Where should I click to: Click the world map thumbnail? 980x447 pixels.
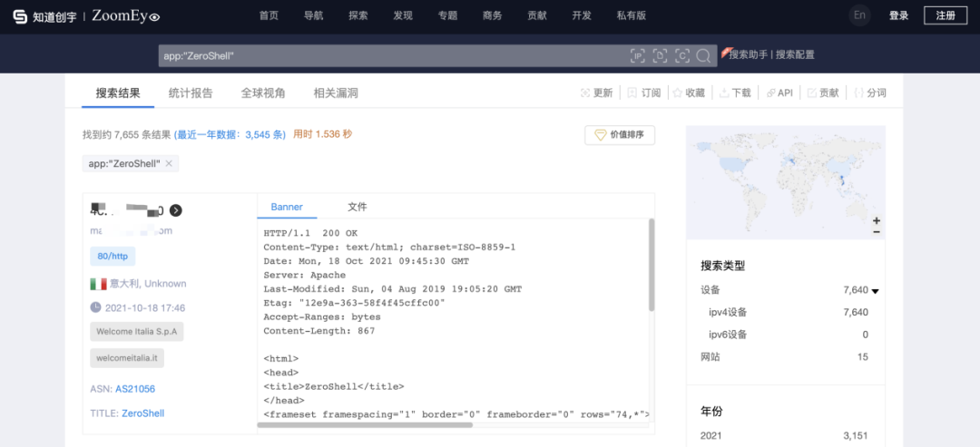[786, 182]
